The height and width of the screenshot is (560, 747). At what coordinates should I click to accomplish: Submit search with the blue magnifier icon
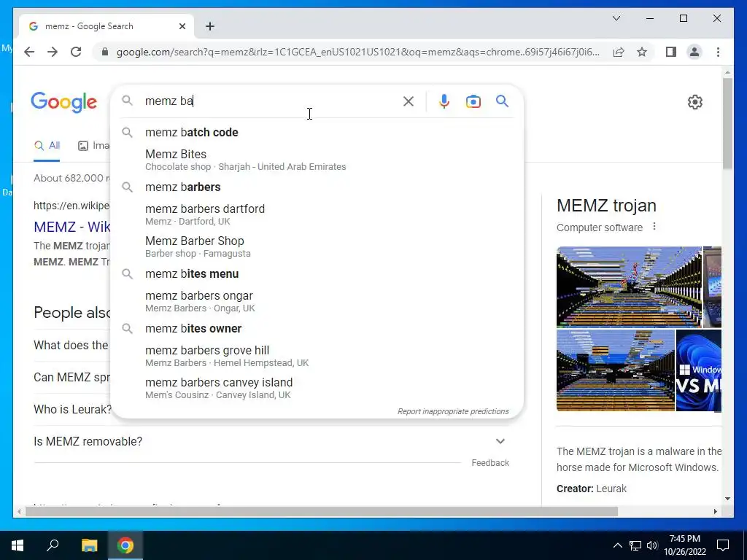(x=502, y=101)
